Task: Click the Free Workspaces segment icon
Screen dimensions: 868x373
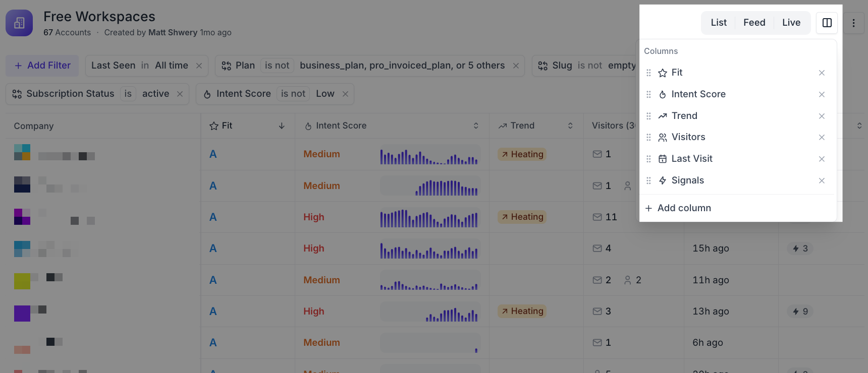Action: (x=19, y=23)
